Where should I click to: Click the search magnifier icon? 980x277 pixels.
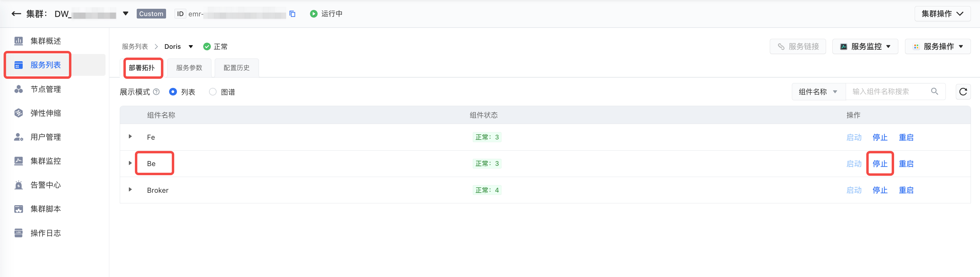[x=934, y=92]
